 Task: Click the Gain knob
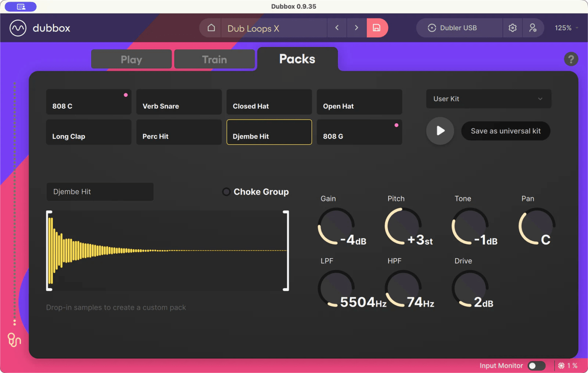(x=336, y=226)
